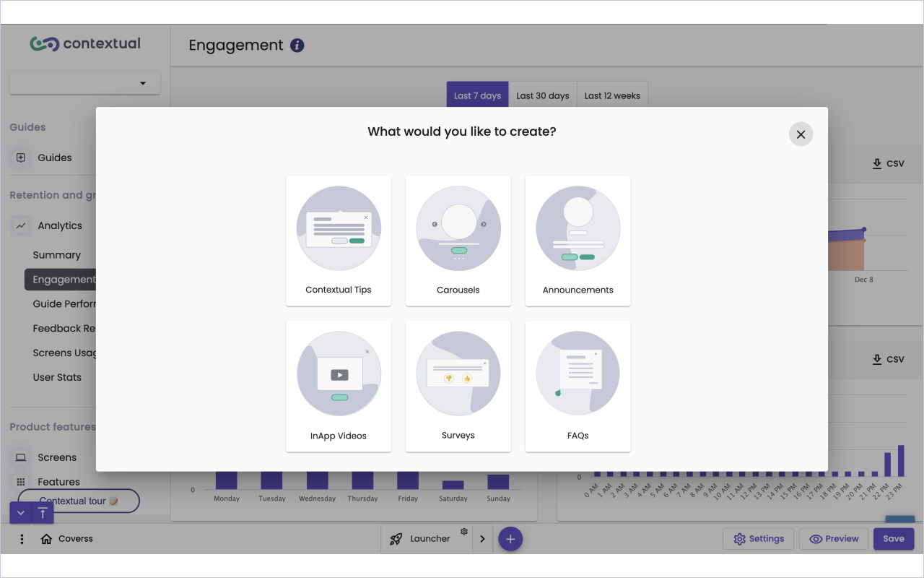Pick the FAQs card
Viewport: 924px width, 578px height.
[x=578, y=387]
